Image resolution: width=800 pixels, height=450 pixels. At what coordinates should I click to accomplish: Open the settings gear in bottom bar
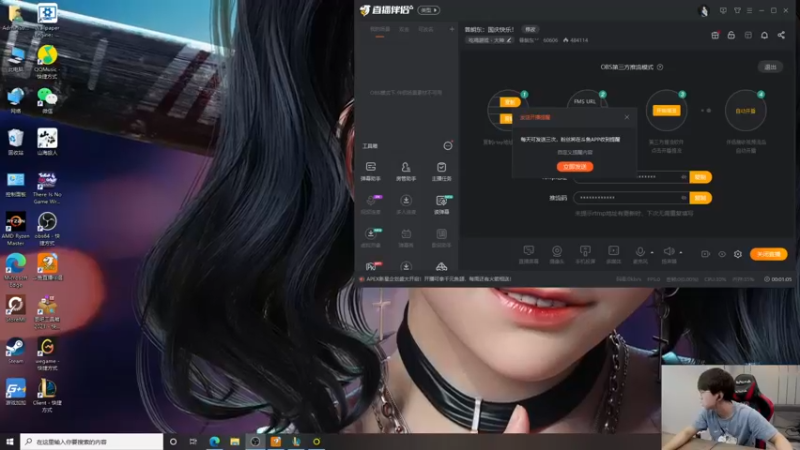738,254
